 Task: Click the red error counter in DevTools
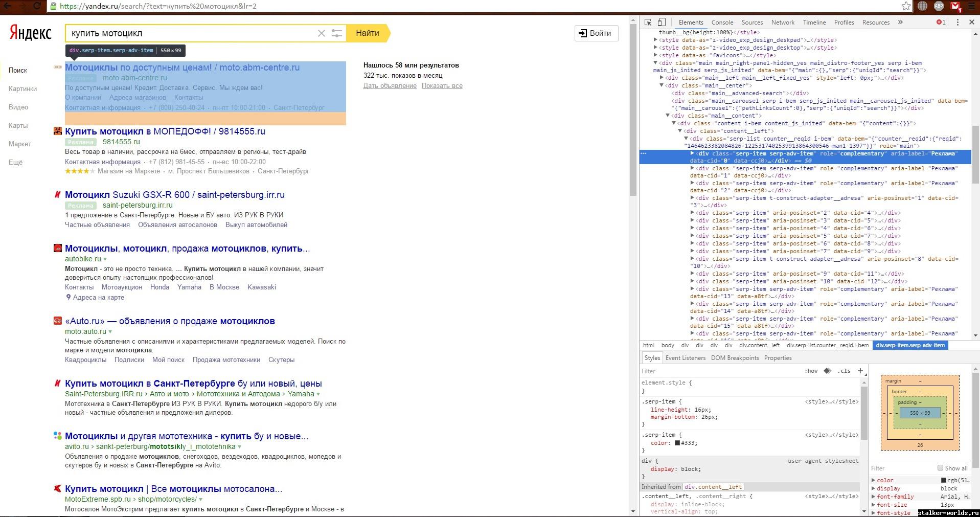coord(941,22)
